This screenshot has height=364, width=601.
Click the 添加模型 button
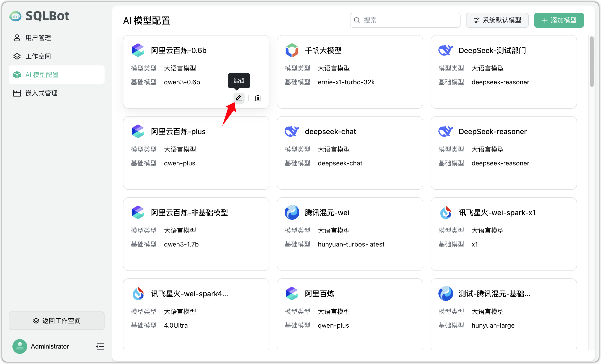pyautogui.click(x=559, y=20)
